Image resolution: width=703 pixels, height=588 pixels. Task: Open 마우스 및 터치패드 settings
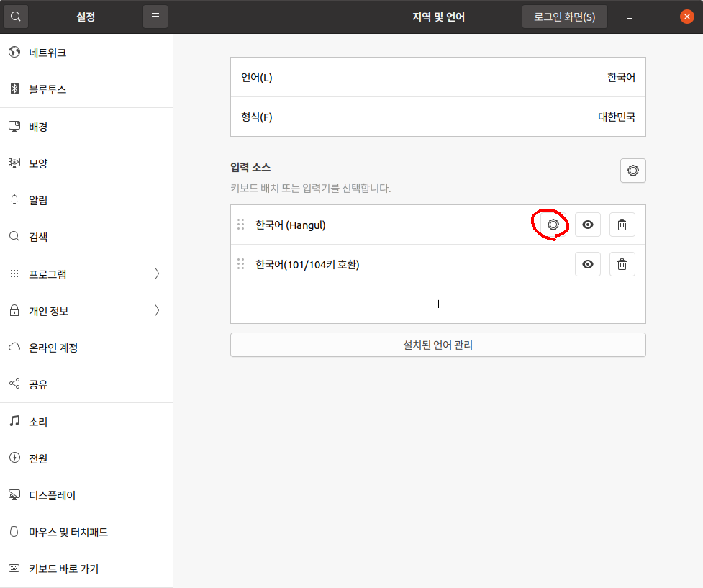click(86, 532)
